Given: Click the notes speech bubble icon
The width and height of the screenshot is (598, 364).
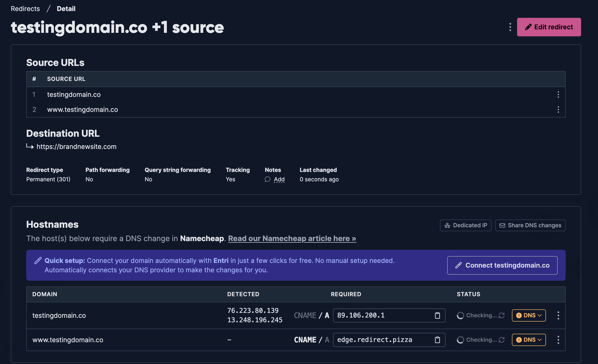Looking at the screenshot, I should 267,179.
